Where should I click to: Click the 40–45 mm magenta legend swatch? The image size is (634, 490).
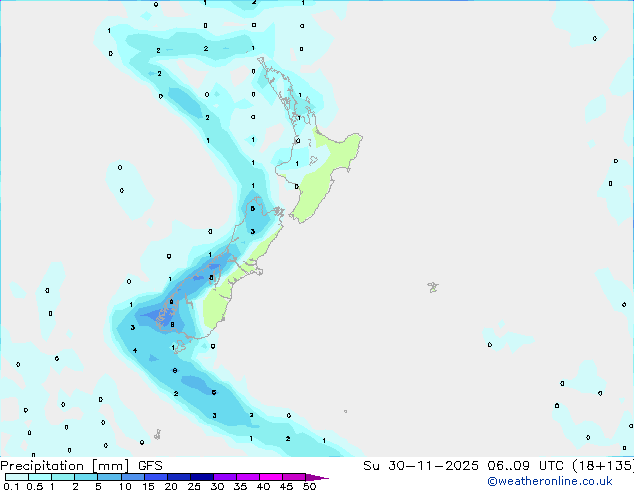tap(271, 477)
